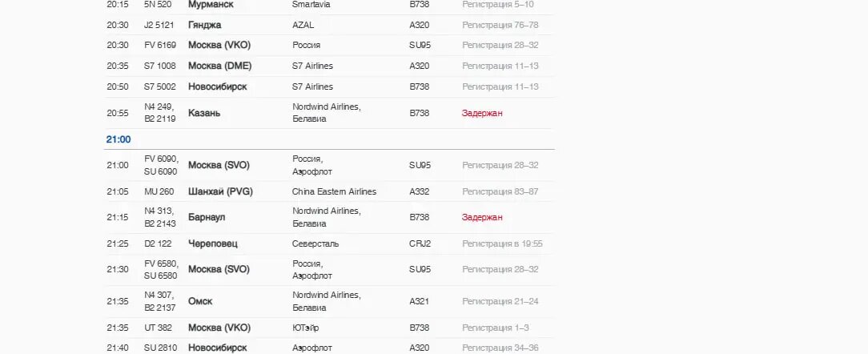Select flight number FV 6169
Viewport: 868px width, 354px height.
click(x=160, y=46)
